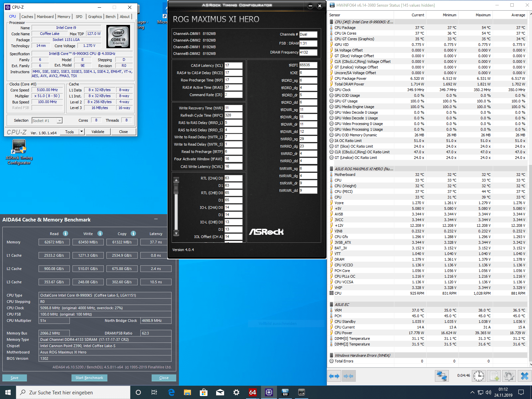Image resolution: width=532 pixels, height=399 pixels.
Task: Click the Close button in CPU-Z
Action: (x=123, y=132)
